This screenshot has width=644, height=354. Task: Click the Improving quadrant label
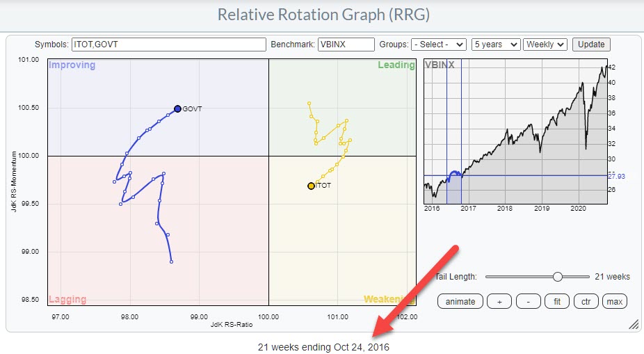72,65
